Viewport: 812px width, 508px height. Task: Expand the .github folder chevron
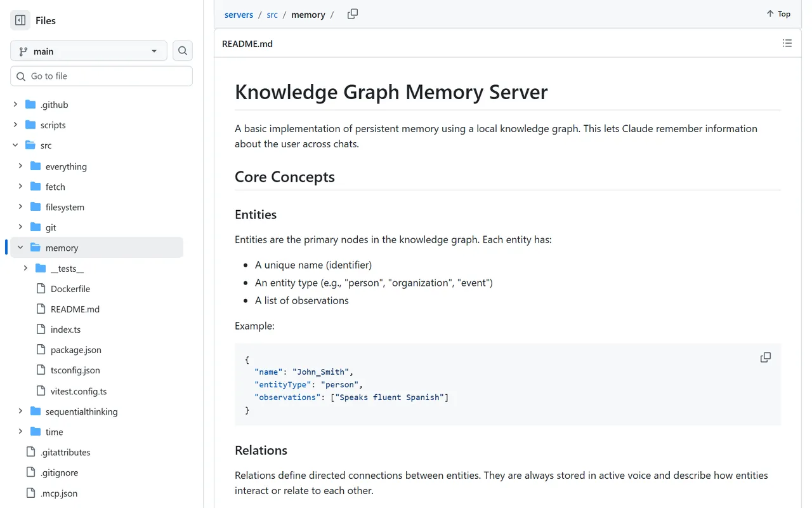[15, 104]
